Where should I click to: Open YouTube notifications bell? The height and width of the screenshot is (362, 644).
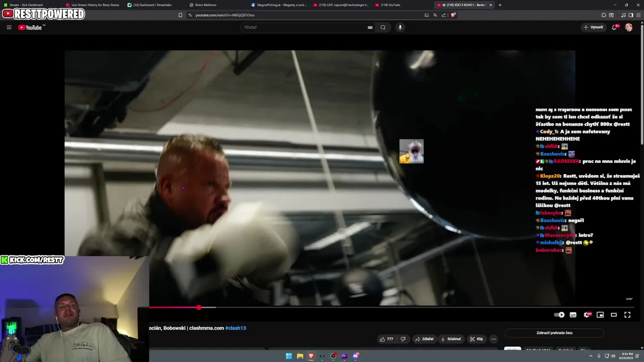pos(614,27)
